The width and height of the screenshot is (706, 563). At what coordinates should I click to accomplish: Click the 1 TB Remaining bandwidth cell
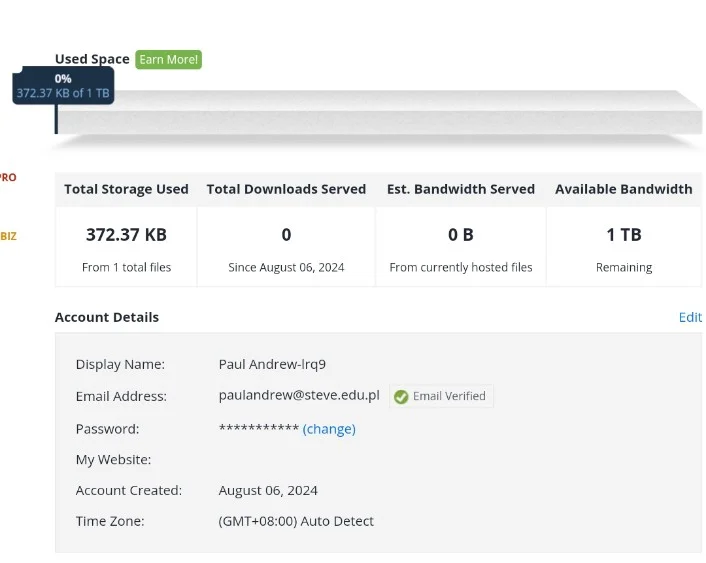[624, 247]
